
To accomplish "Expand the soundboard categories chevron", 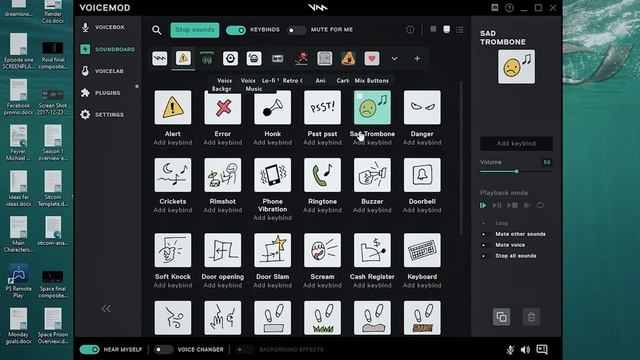I will [x=394, y=58].
